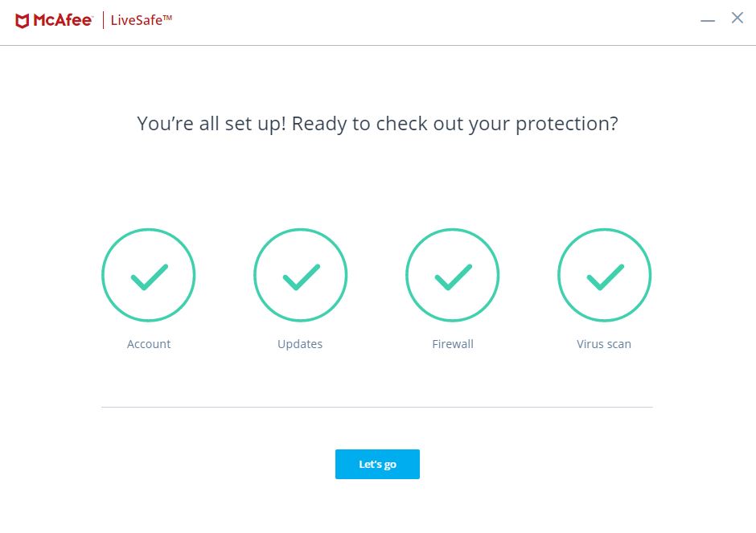The width and height of the screenshot is (756, 533).
Task: Click the horizontal divider above Let's go
Action: click(x=377, y=408)
